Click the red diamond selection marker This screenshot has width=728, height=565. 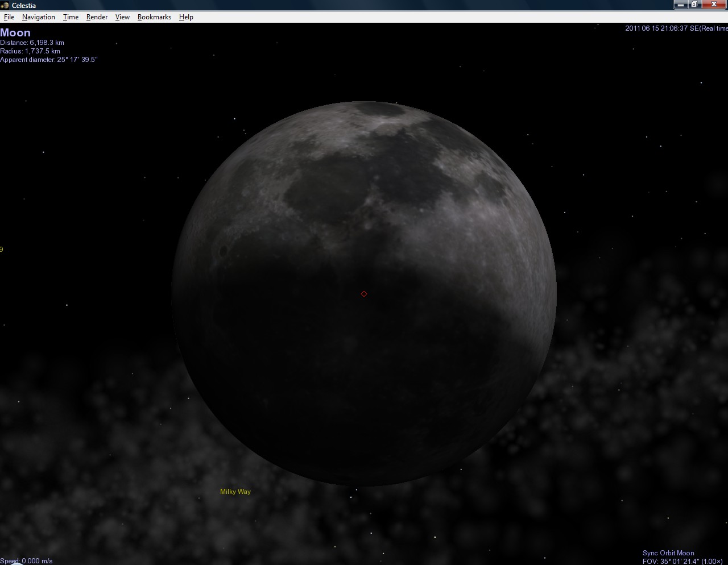364,294
